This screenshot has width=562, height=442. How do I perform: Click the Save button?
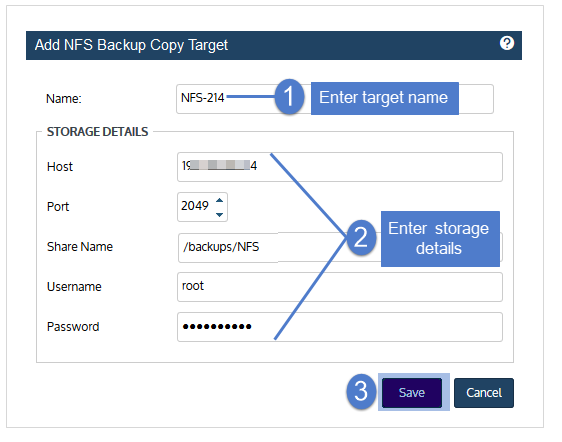tap(412, 393)
